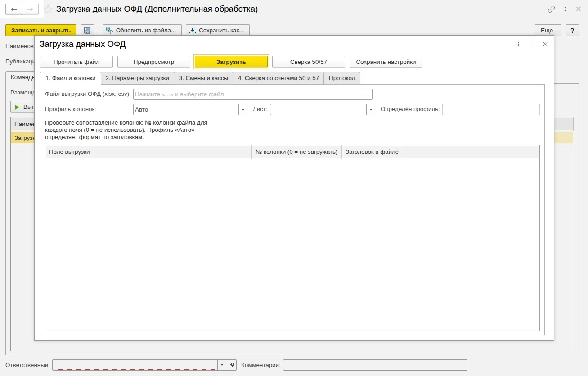Open the main window's three-dot menu
588x376 pixels.
click(565, 9)
